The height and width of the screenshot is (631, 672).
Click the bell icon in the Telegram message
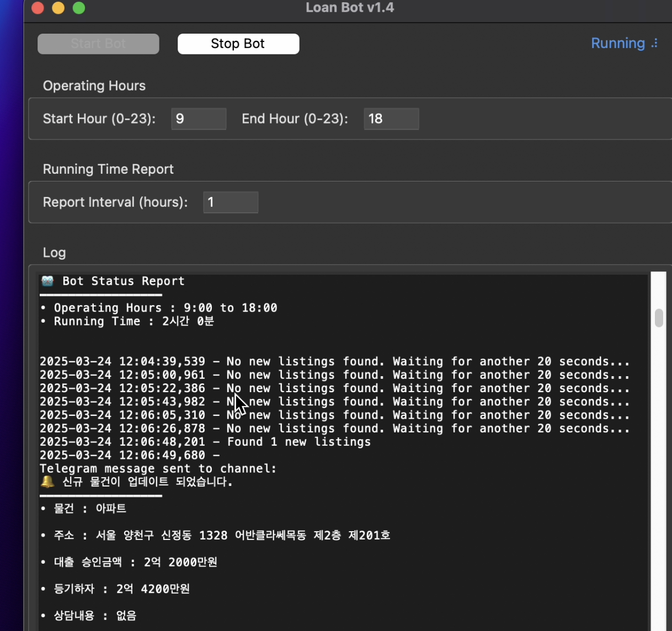pyautogui.click(x=47, y=482)
